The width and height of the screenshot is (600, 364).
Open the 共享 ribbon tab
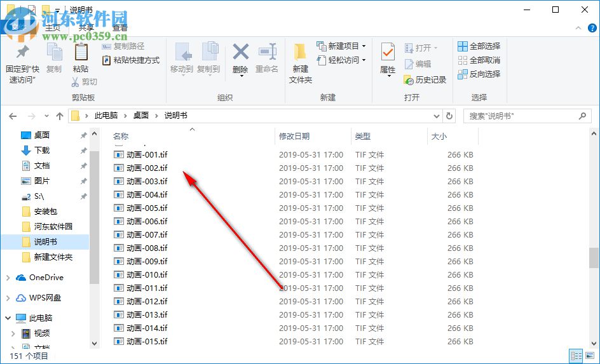tap(86, 28)
